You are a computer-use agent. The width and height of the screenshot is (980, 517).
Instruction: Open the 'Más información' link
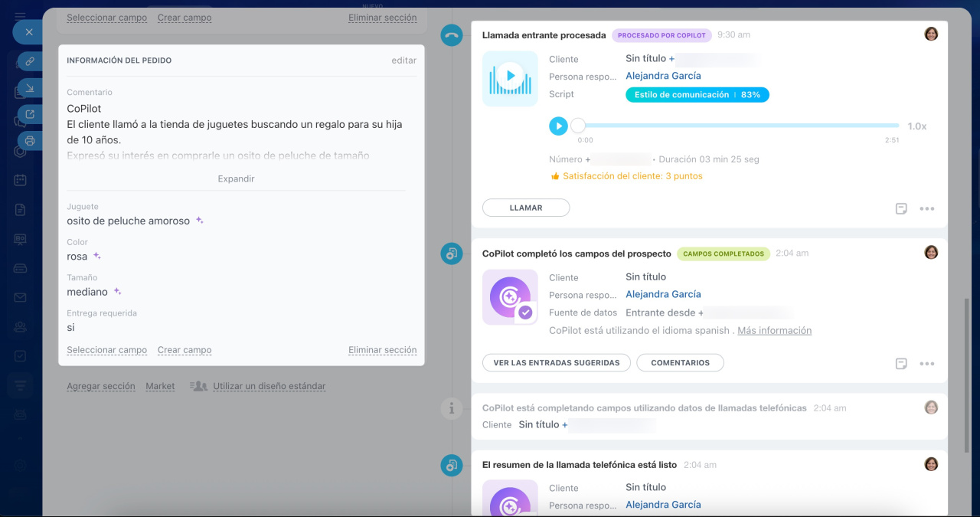[x=774, y=331]
